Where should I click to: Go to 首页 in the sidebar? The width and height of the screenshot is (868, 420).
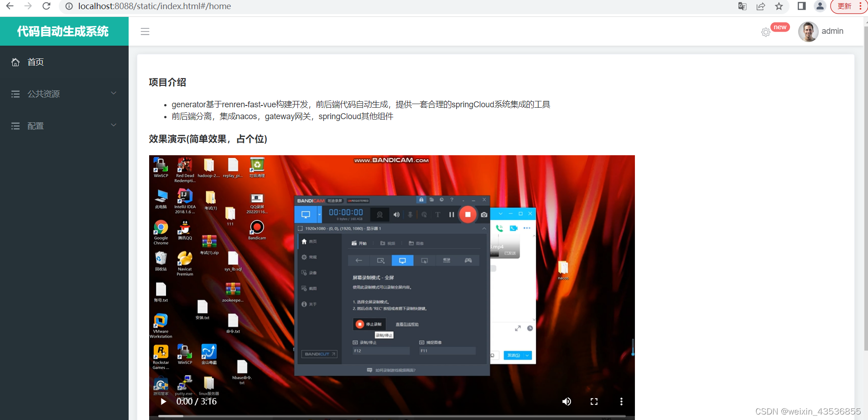tap(64, 62)
